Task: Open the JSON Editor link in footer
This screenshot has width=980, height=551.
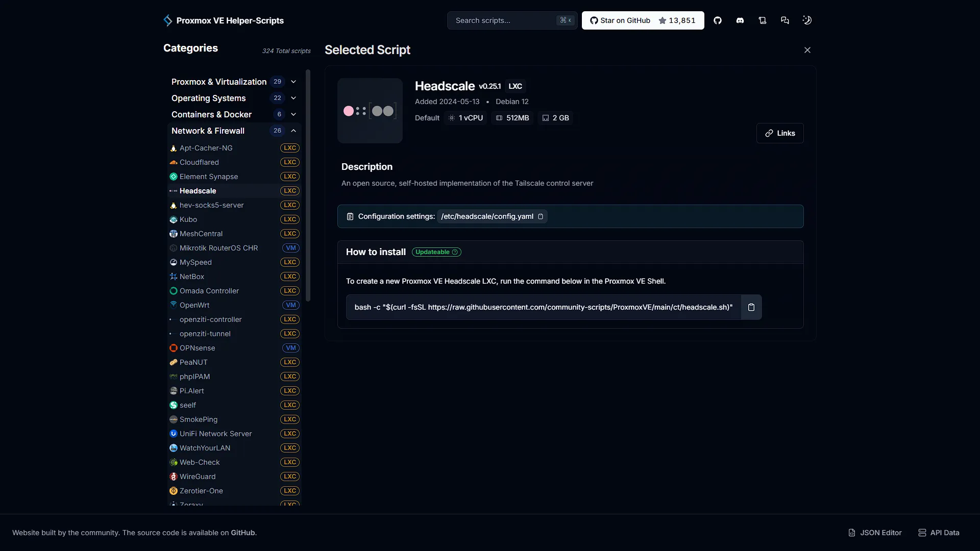Action: point(875,533)
